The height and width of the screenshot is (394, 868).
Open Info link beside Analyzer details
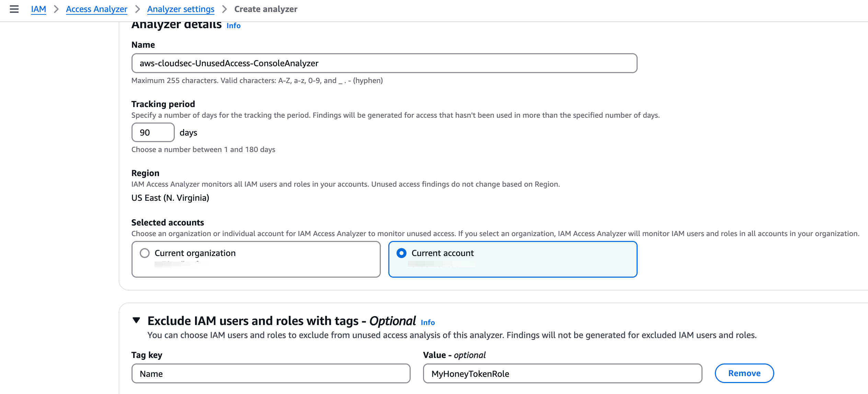233,26
